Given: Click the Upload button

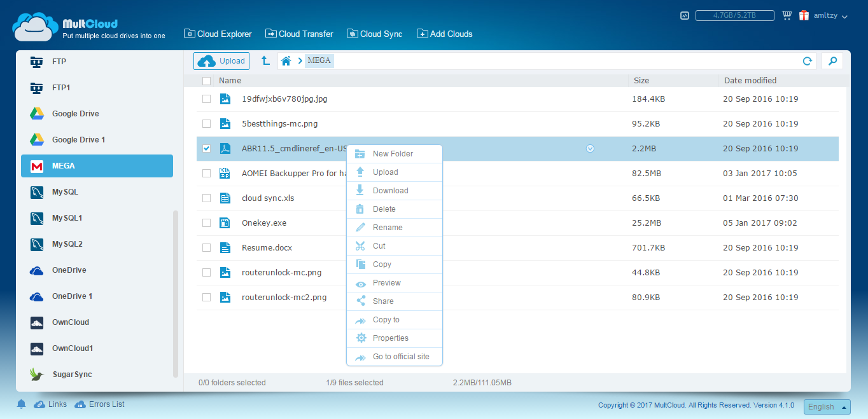Looking at the screenshot, I should click(x=221, y=60).
